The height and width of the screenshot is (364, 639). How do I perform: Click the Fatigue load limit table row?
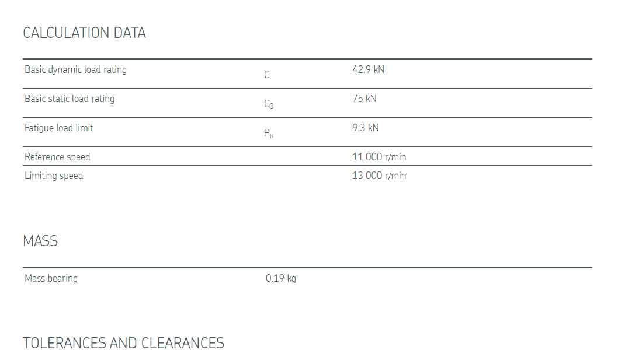coord(307,132)
